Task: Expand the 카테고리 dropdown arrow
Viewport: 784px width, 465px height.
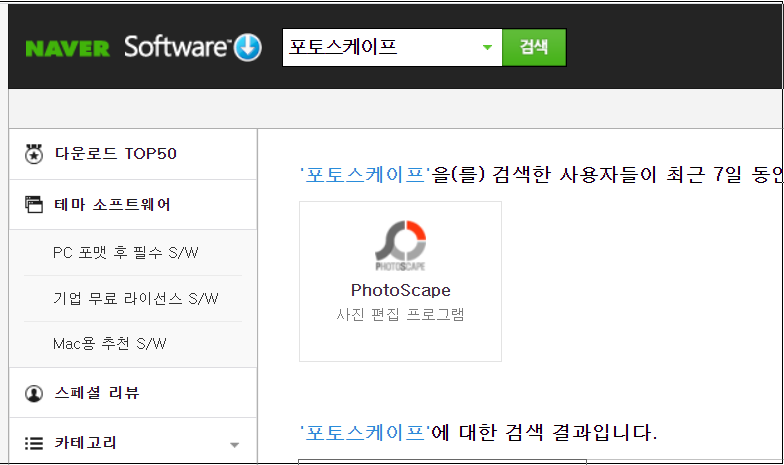Action: [x=234, y=445]
